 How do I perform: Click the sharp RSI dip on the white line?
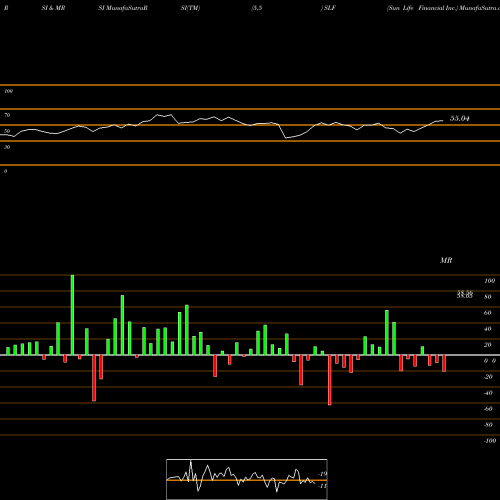[x=286, y=137]
